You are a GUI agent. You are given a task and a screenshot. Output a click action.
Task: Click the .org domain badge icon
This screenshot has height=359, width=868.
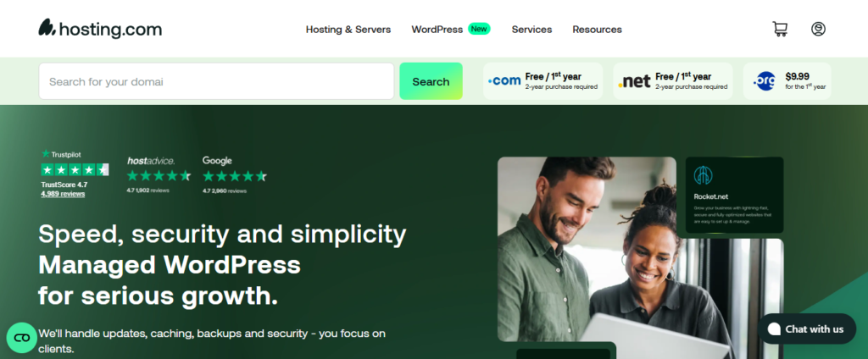765,81
